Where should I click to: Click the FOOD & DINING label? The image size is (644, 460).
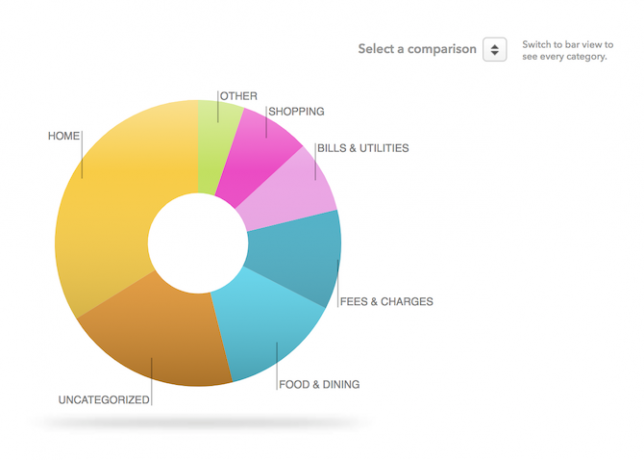tap(319, 384)
